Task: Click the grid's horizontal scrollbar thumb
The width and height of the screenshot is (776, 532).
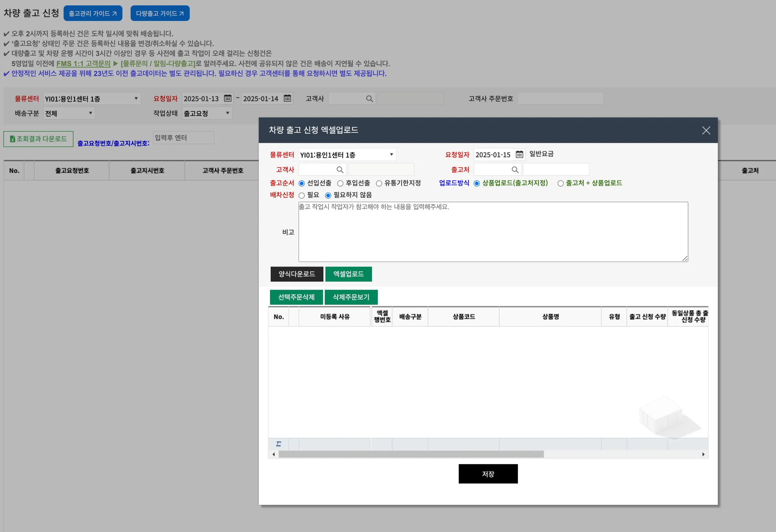Action: pyautogui.click(x=411, y=454)
